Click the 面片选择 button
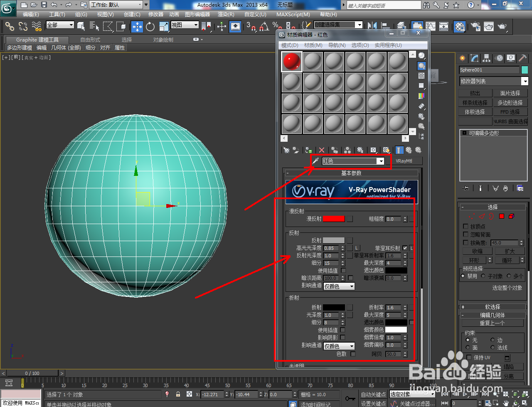This screenshot has height=407, width=532. pos(510,93)
